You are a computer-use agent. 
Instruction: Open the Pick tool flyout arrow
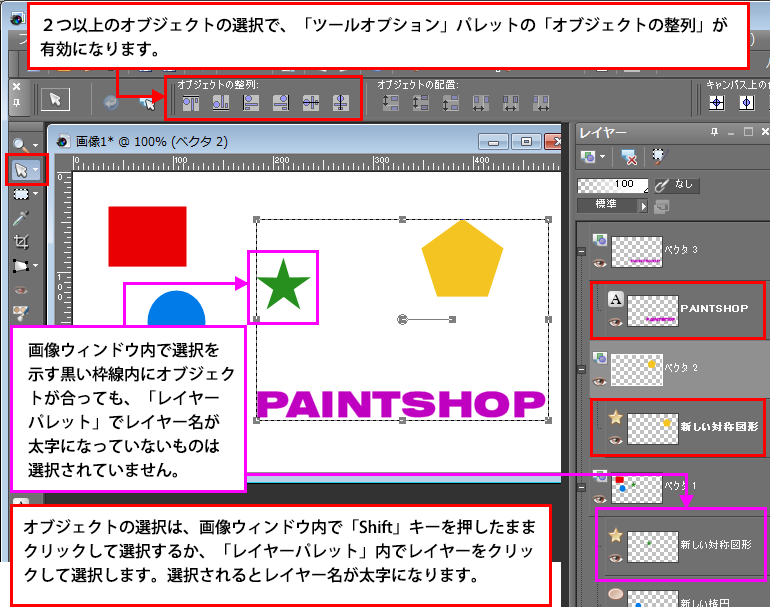(x=35, y=170)
